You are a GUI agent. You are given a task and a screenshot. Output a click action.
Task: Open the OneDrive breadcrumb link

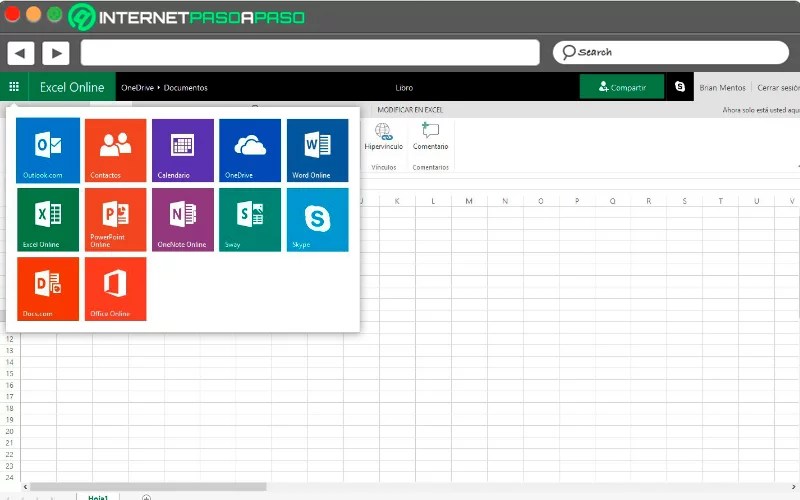tap(137, 87)
